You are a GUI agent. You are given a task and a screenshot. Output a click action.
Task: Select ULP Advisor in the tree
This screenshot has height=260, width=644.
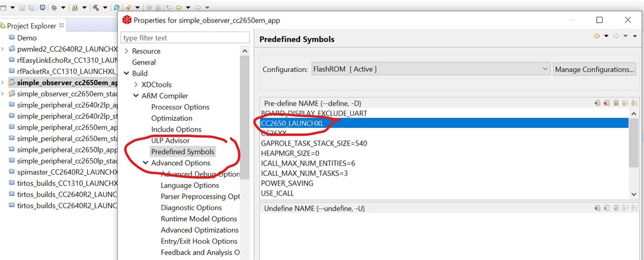click(x=170, y=140)
